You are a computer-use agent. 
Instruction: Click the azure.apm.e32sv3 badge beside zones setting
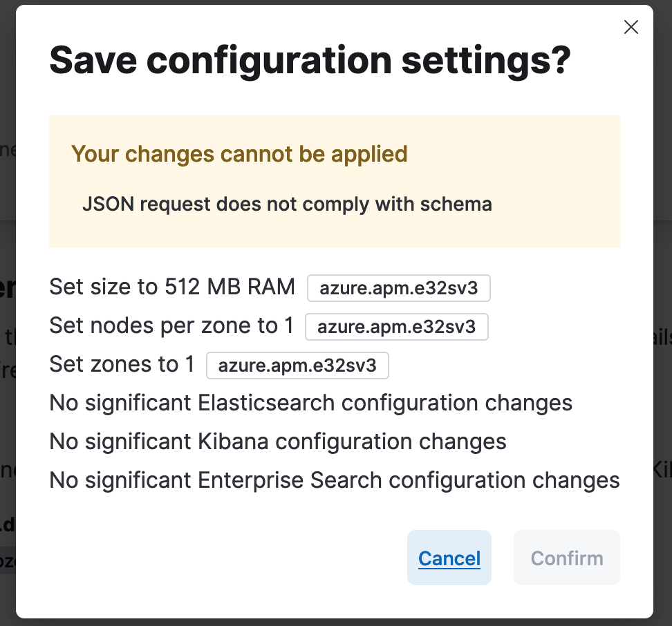pos(297,366)
